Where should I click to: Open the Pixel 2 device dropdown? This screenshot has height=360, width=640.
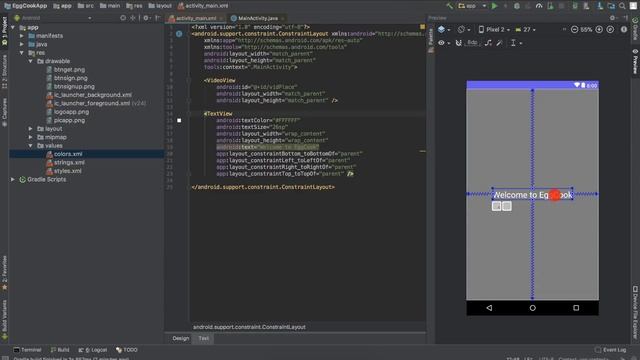pyautogui.click(x=494, y=29)
